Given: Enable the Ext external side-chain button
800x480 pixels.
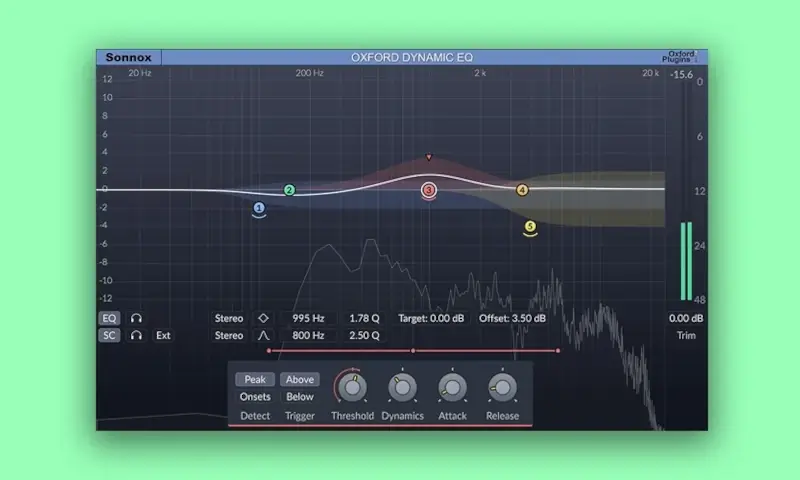Looking at the screenshot, I should point(163,335).
